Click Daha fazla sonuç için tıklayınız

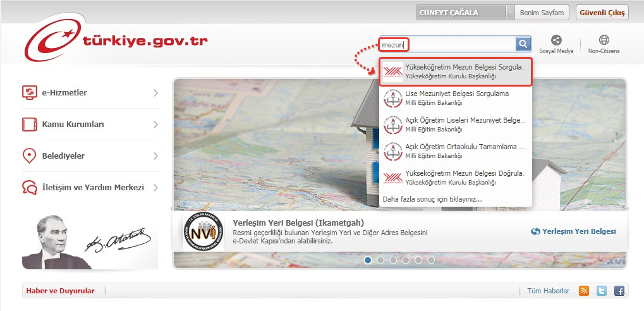432,199
